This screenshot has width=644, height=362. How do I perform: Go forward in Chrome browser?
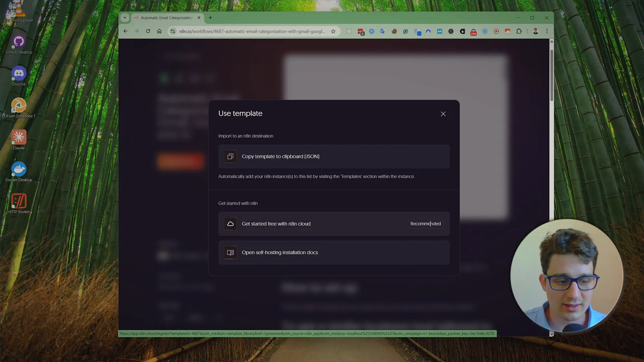tap(137, 31)
